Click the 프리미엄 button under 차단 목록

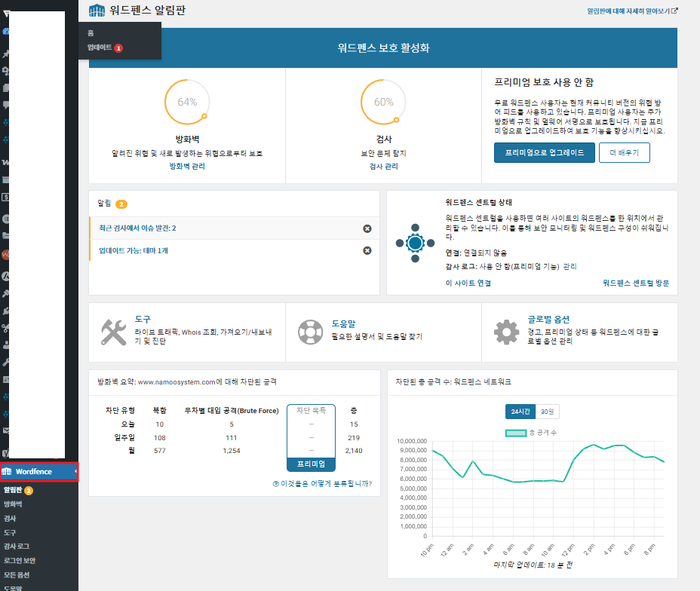(312, 464)
